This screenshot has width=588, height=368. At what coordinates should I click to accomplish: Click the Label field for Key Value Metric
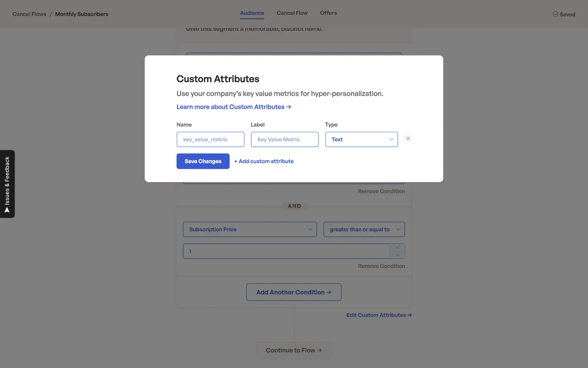285,140
